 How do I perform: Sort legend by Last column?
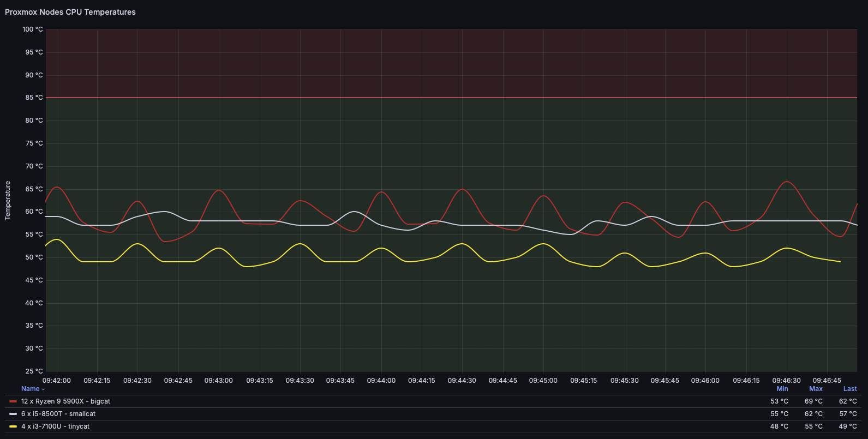[x=850, y=389]
